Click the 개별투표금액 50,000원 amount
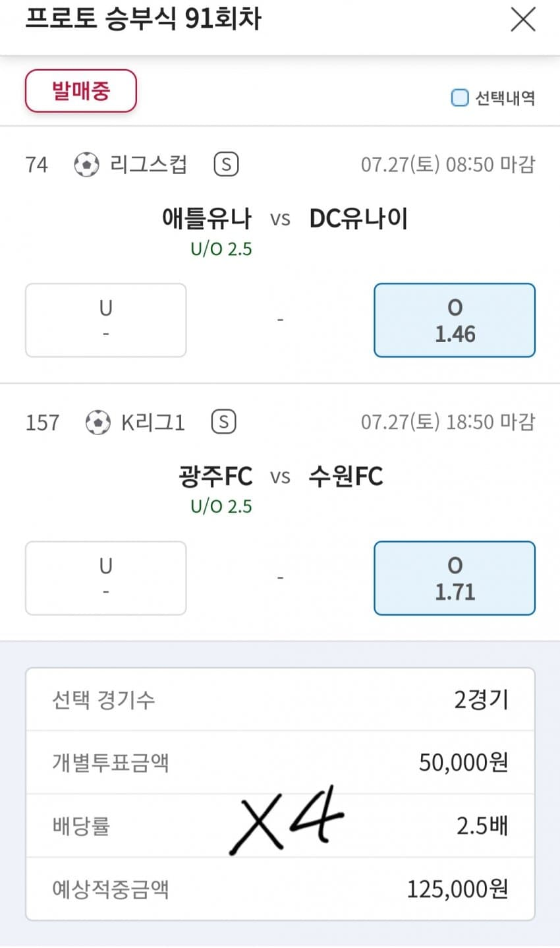This screenshot has height=948, width=560. 463,762
